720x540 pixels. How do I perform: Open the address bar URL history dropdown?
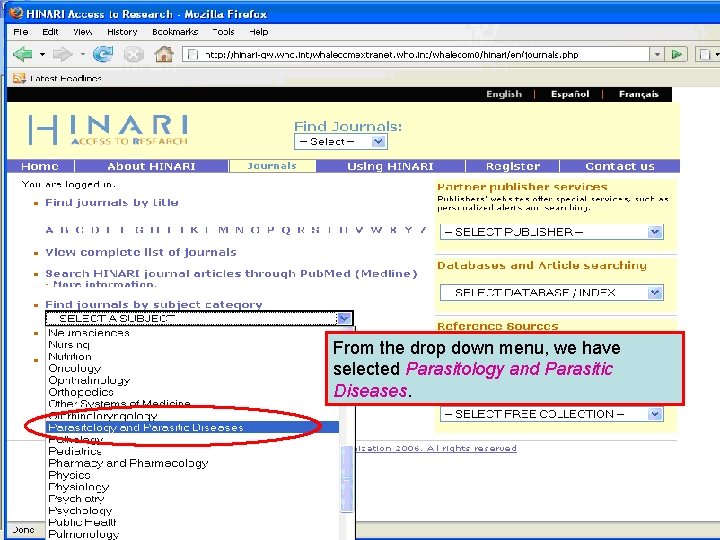pos(657,54)
